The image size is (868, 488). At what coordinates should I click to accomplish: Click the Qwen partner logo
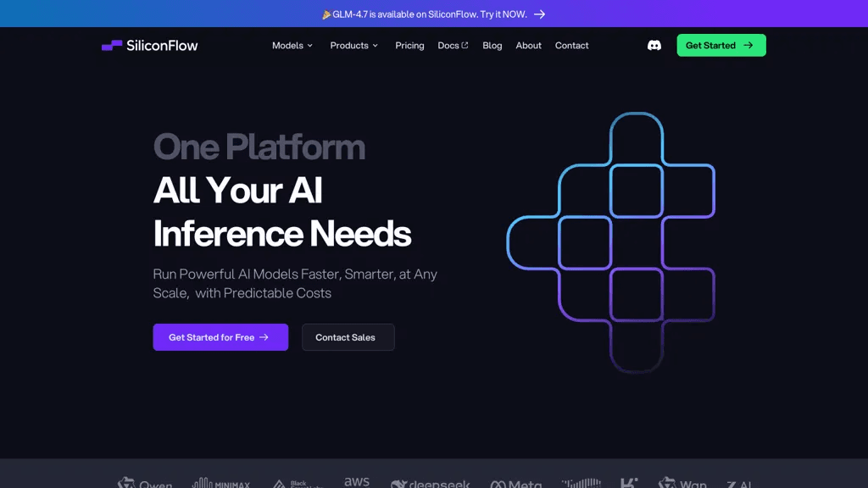coord(145,482)
